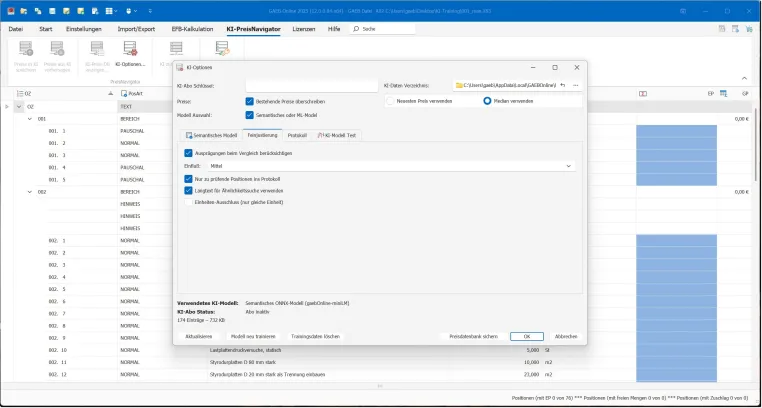Click Preisdatenbank sichern button

coord(473,336)
